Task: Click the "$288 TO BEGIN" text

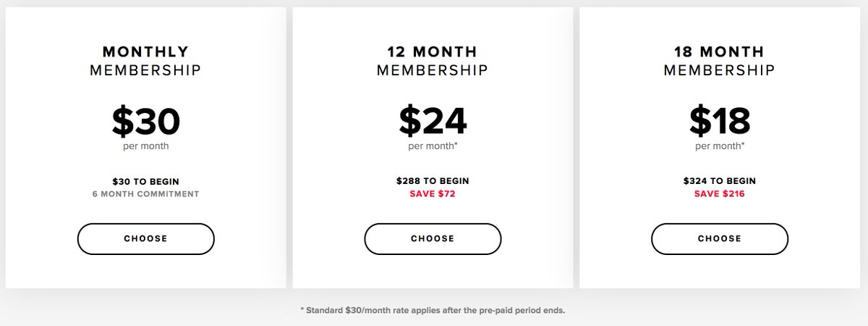Action: pos(433,181)
